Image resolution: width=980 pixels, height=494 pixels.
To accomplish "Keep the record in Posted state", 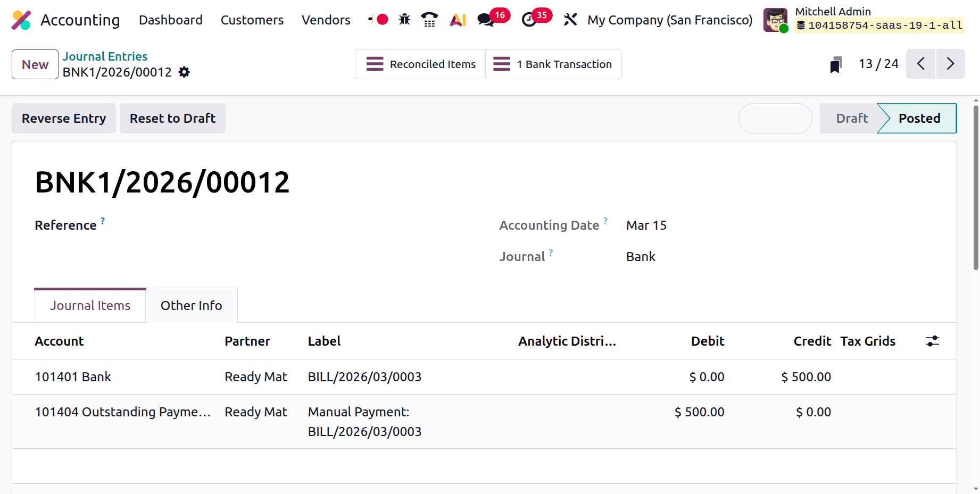I will 919,118.
